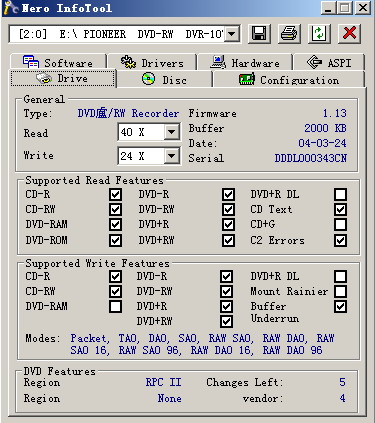Toggle CD-R read feature checkbox
375x423 pixels.
tap(115, 194)
